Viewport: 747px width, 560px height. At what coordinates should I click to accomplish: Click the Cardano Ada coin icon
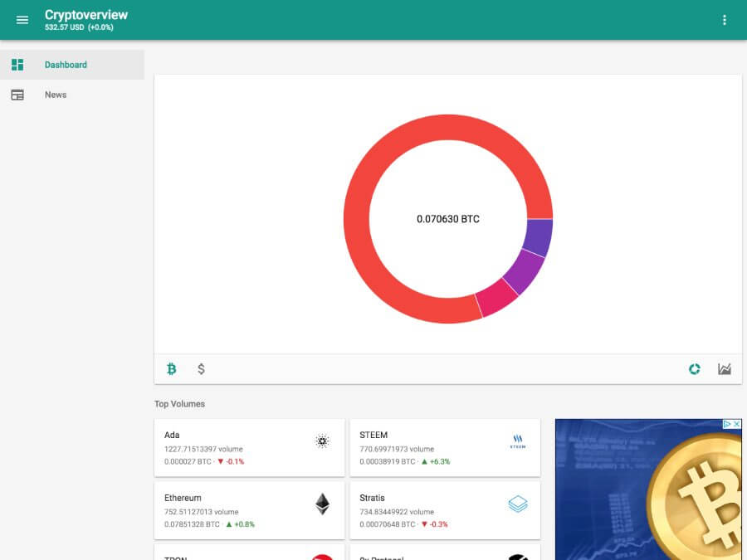(x=322, y=441)
